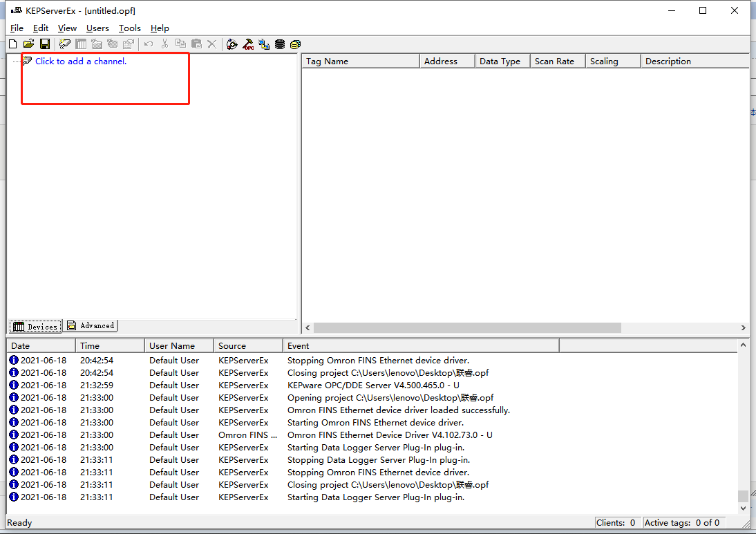The width and height of the screenshot is (756, 534).
Task: Open the Tools menu
Action: (130, 28)
